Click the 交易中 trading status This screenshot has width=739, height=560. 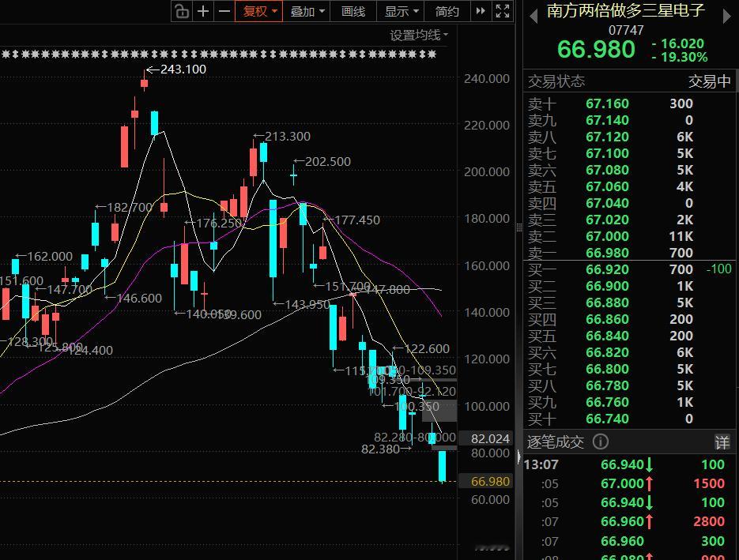pos(709,81)
